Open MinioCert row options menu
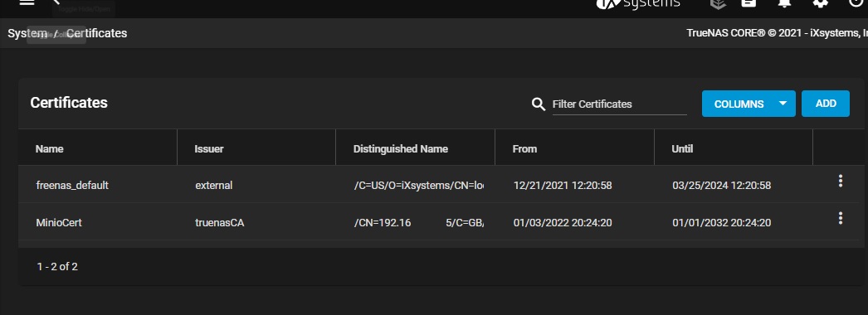This screenshot has height=315, width=868. pos(841,218)
